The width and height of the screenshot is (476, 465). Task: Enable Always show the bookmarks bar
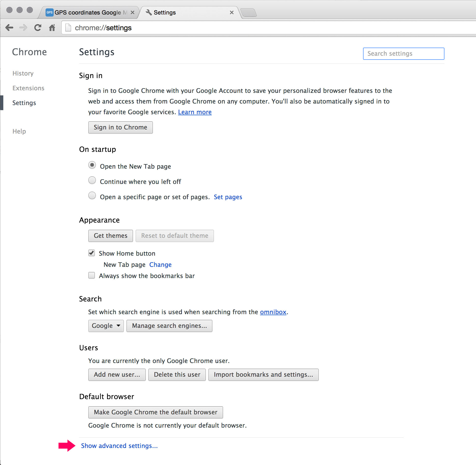[x=92, y=275]
